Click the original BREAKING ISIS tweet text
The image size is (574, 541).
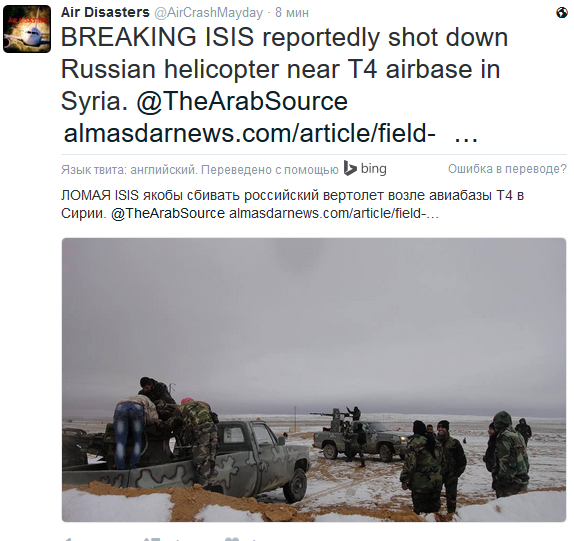[x=284, y=85]
